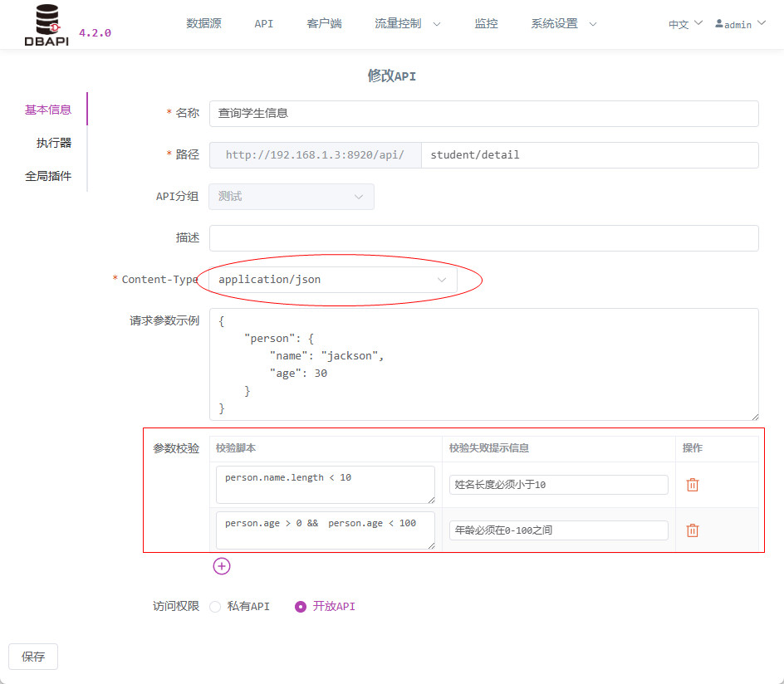
Task: Open the 客户端 menu item
Action: (x=324, y=23)
